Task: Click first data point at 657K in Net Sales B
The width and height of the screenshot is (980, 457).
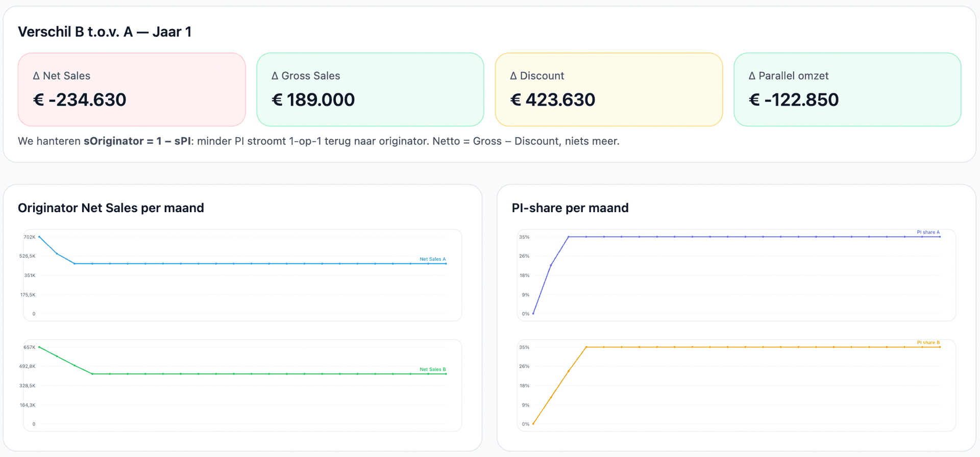Action: pyautogui.click(x=39, y=347)
